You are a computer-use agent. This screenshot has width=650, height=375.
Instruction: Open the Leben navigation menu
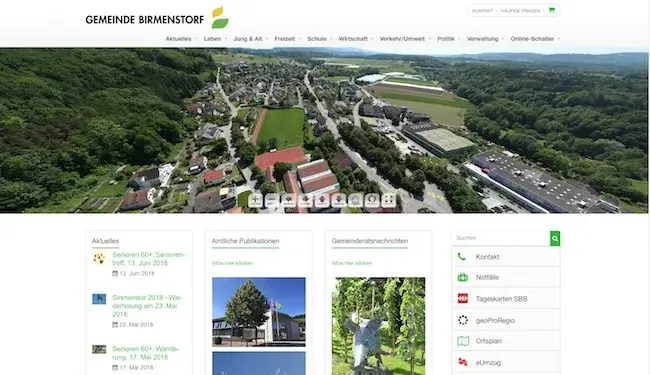pos(212,39)
